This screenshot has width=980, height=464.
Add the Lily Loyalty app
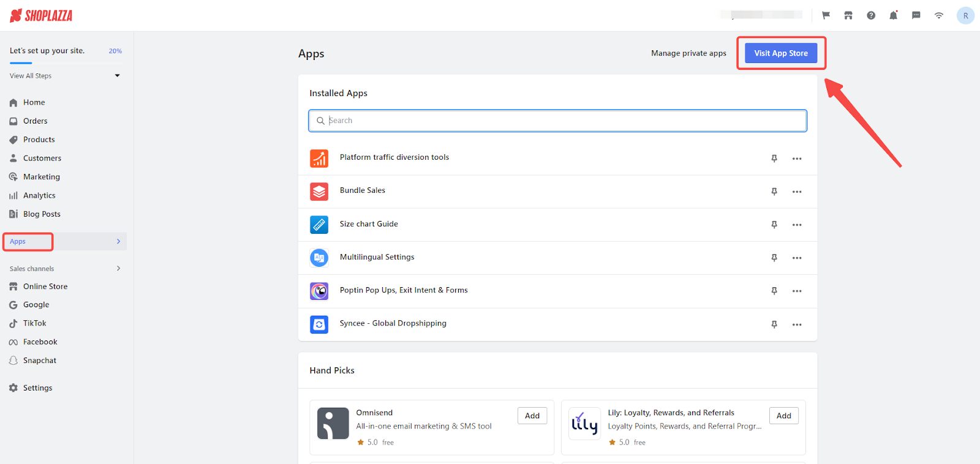pos(784,416)
